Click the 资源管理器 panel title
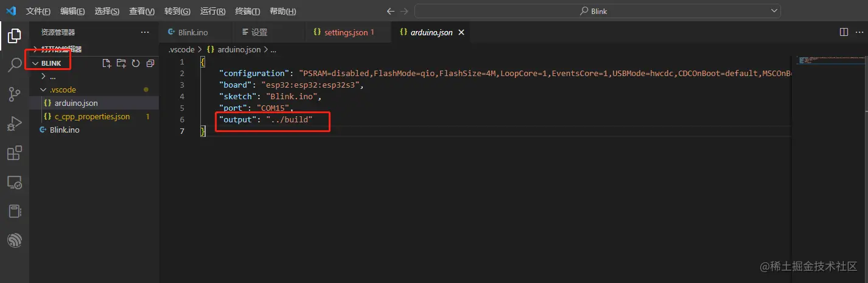Screen dimensions: 868x283 [58, 32]
